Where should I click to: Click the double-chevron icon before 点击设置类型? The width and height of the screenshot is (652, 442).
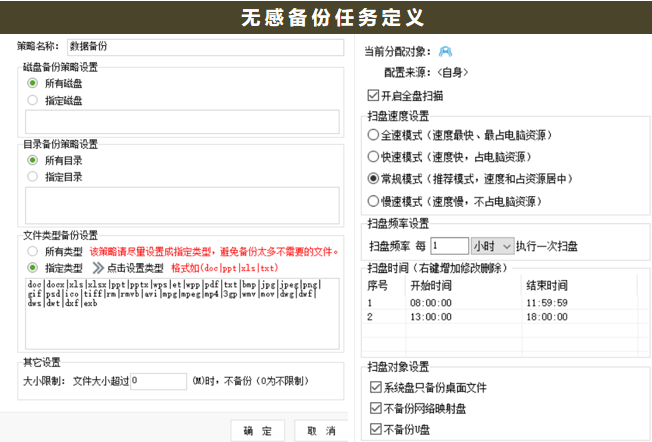pyautogui.click(x=98, y=268)
